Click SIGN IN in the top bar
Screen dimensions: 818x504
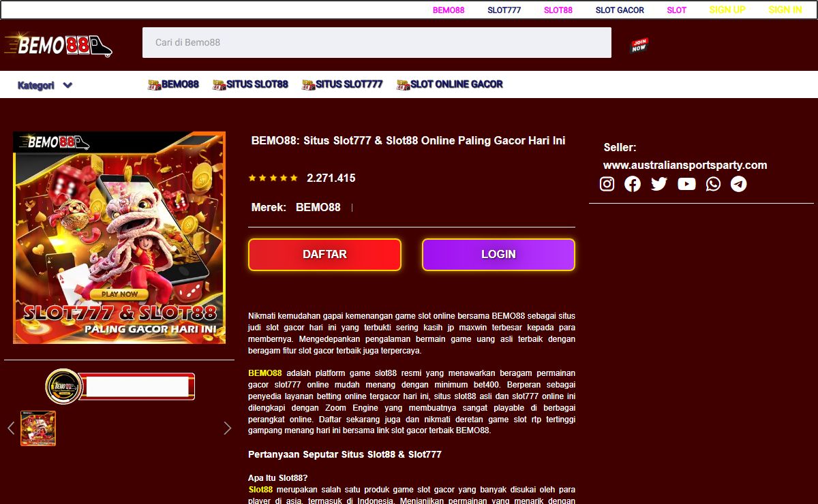point(785,10)
